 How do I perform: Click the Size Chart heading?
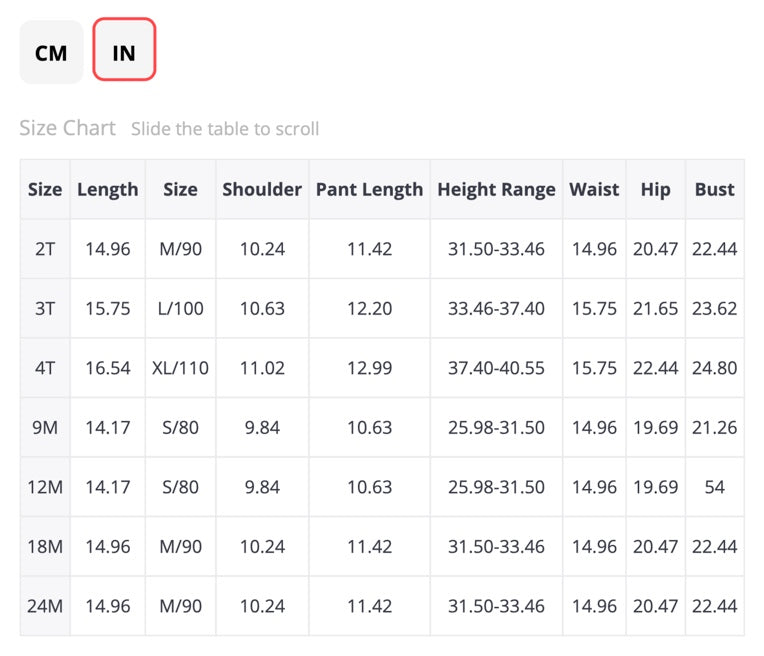click(67, 128)
